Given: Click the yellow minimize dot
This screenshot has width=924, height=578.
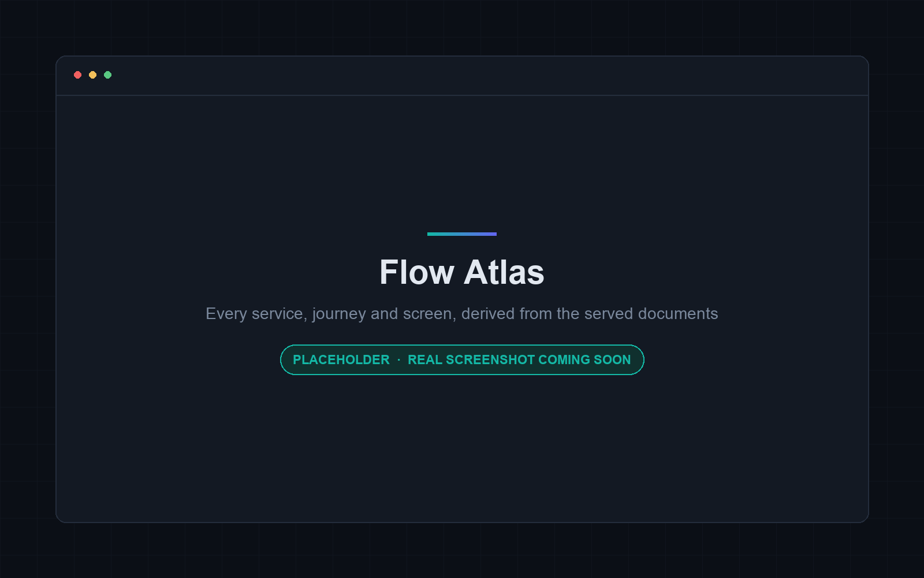Looking at the screenshot, I should tap(92, 75).
